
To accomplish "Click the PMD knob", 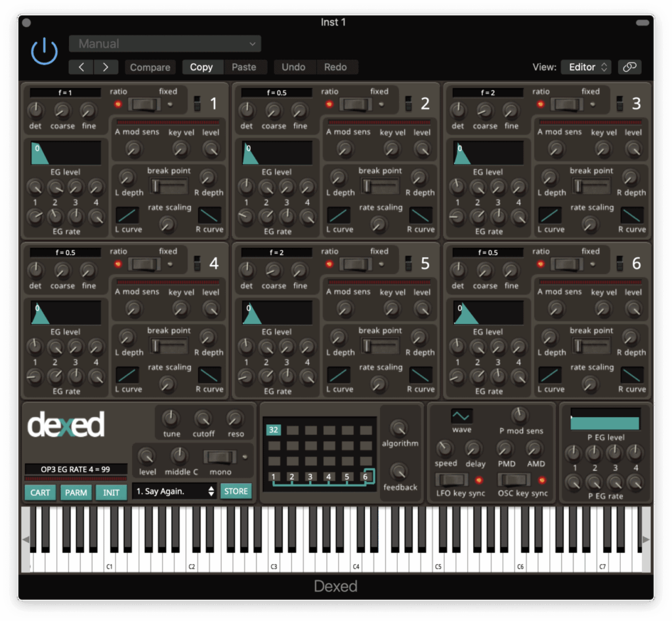I will point(505,449).
